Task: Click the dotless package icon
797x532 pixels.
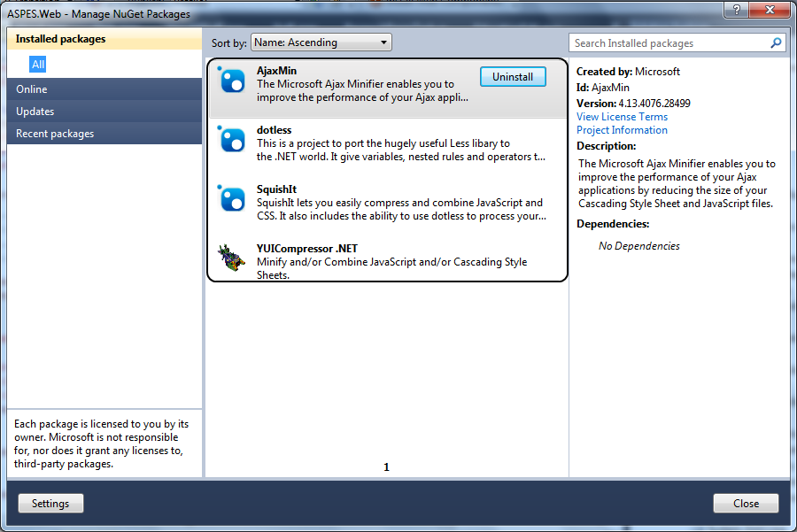Action: [x=231, y=139]
